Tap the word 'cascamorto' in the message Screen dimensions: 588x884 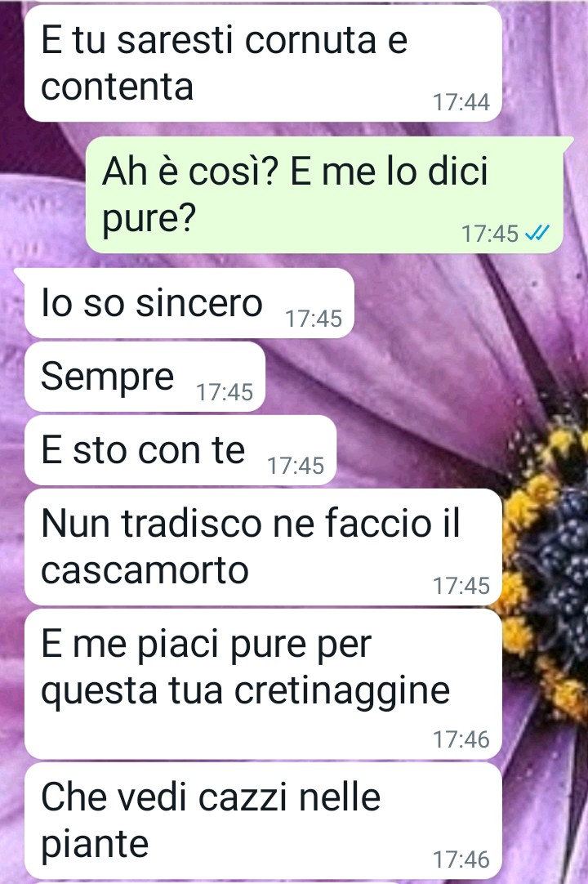(145, 570)
